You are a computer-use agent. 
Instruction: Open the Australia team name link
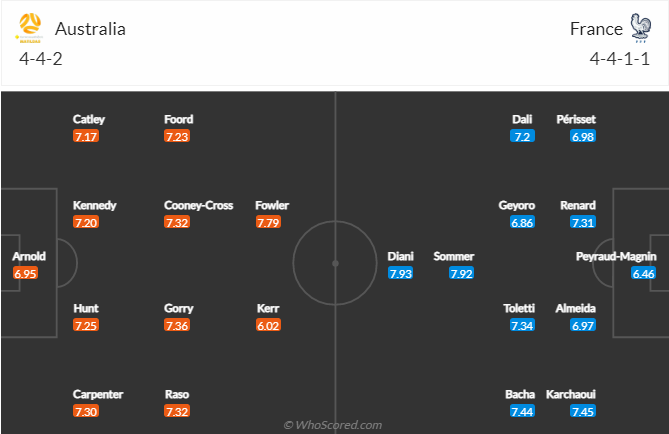pyautogui.click(x=90, y=29)
